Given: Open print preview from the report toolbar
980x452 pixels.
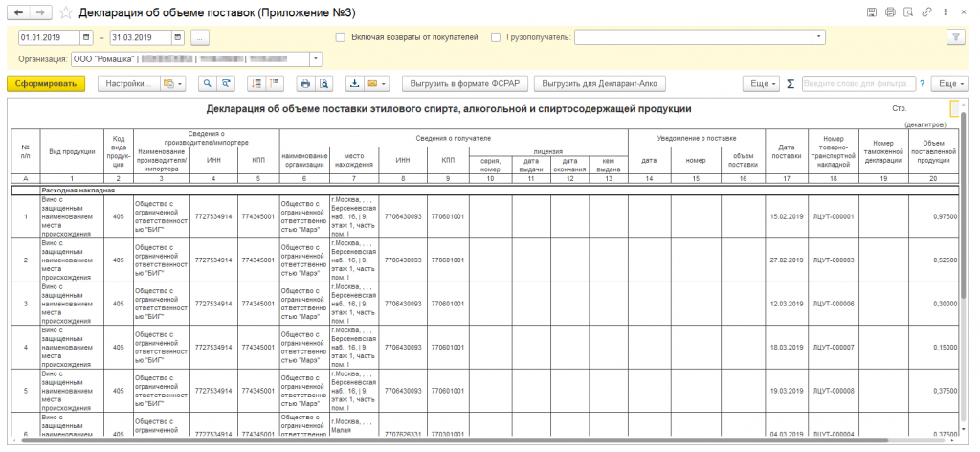Looking at the screenshot, I should (323, 84).
